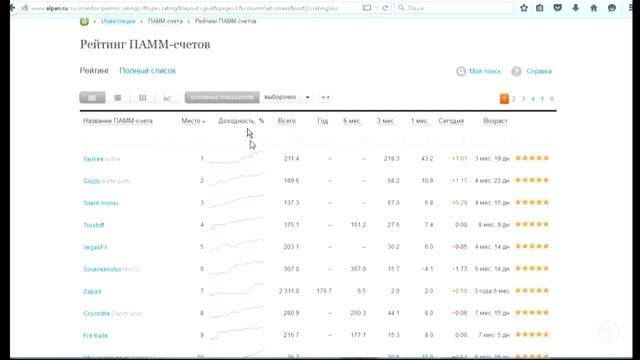Switch to the Рейтинг tab
640x360 pixels.
coord(94,71)
